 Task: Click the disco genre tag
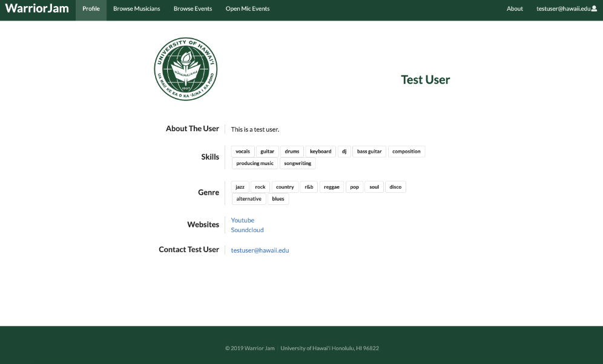pyautogui.click(x=395, y=187)
